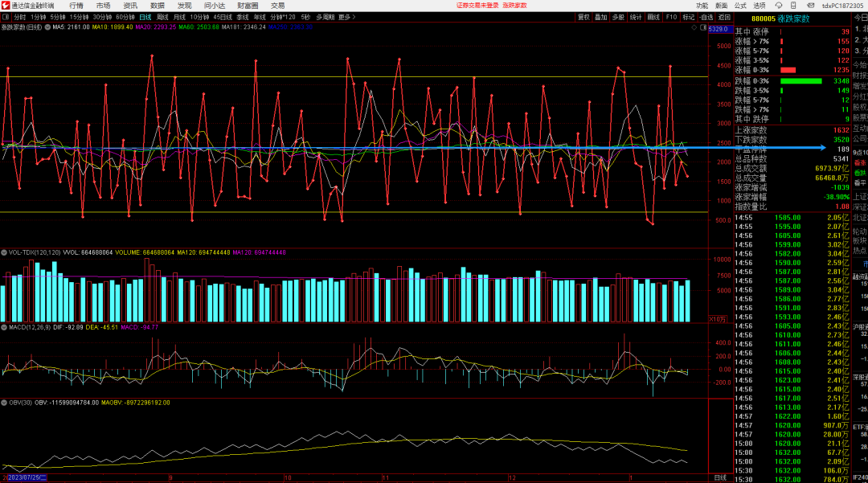
Task: Open the F10 info button
Action: 671,17
